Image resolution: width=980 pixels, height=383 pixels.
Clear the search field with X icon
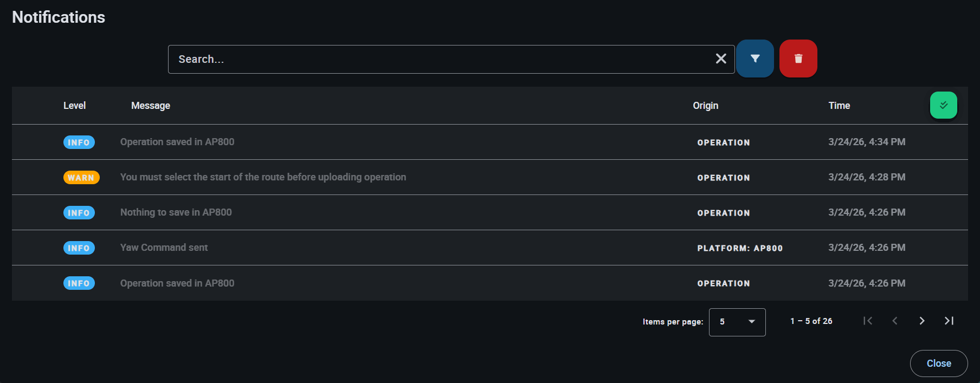point(720,59)
